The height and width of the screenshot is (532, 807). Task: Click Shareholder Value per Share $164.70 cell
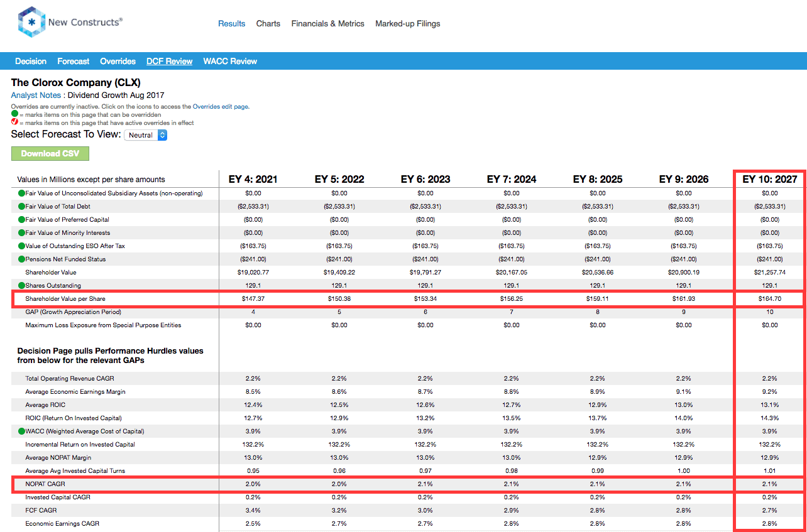(770, 299)
